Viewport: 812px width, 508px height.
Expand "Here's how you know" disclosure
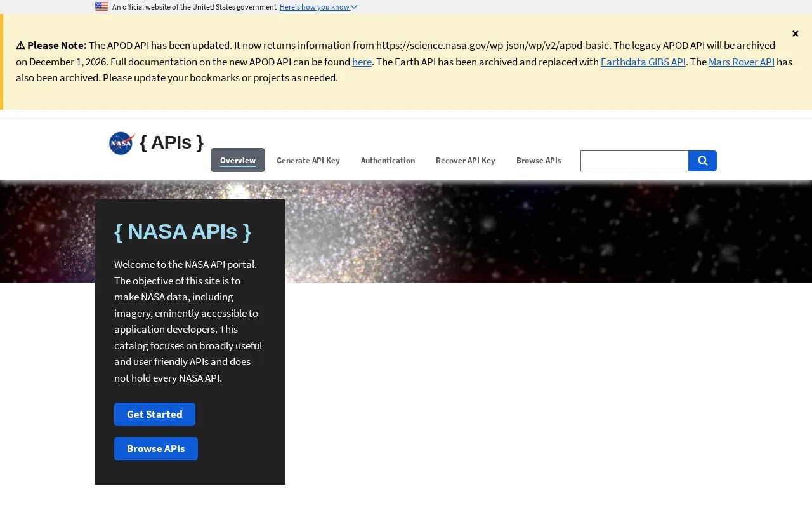click(x=318, y=7)
